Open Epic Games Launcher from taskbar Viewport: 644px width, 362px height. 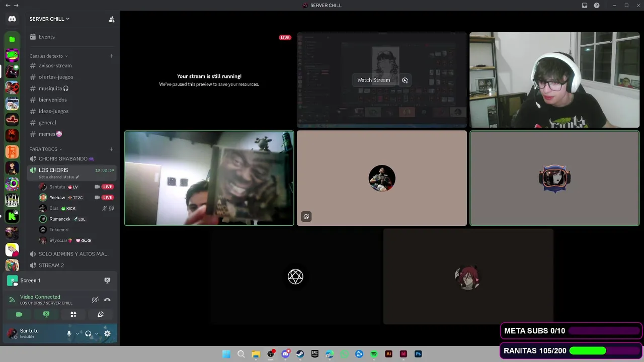(x=315, y=354)
